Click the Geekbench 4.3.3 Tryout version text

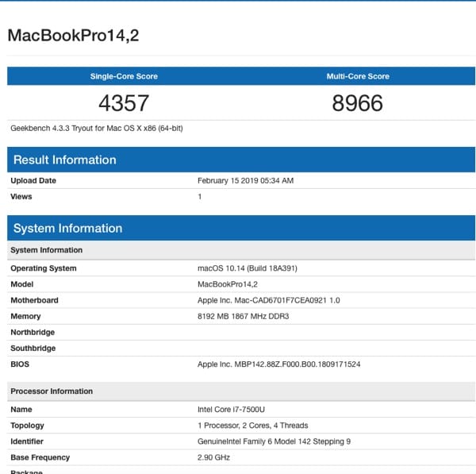pyautogui.click(x=97, y=128)
